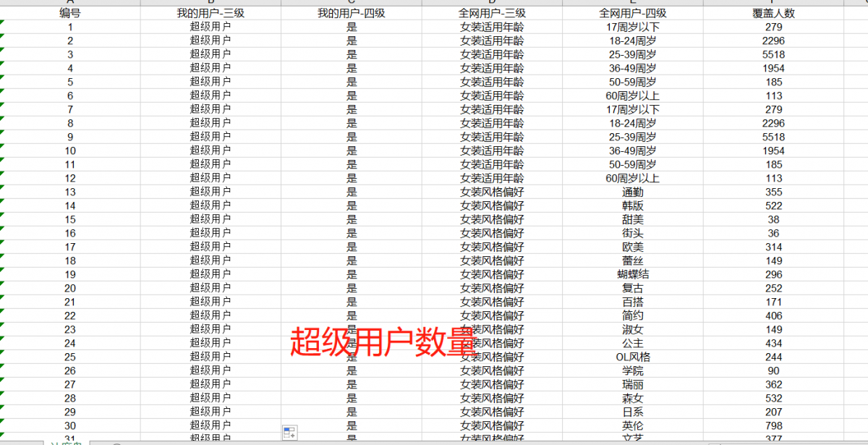Click the coverage value 207
Screen dimensions: 868x445
click(x=773, y=412)
